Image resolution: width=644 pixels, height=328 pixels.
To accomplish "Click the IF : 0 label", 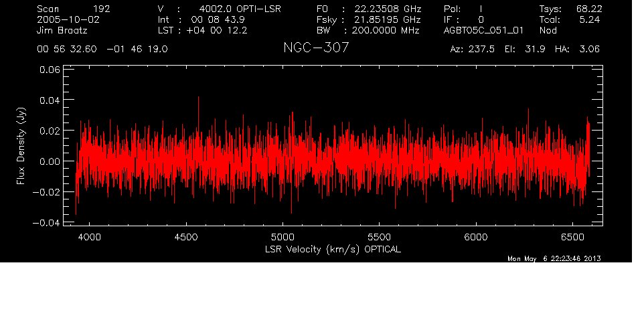I will (464, 19).
